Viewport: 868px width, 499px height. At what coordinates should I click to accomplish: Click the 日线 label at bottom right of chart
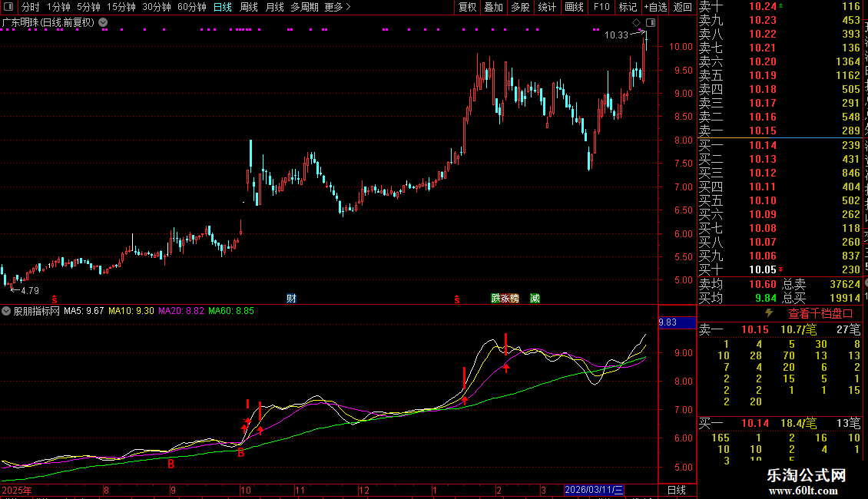tap(677, 490)
